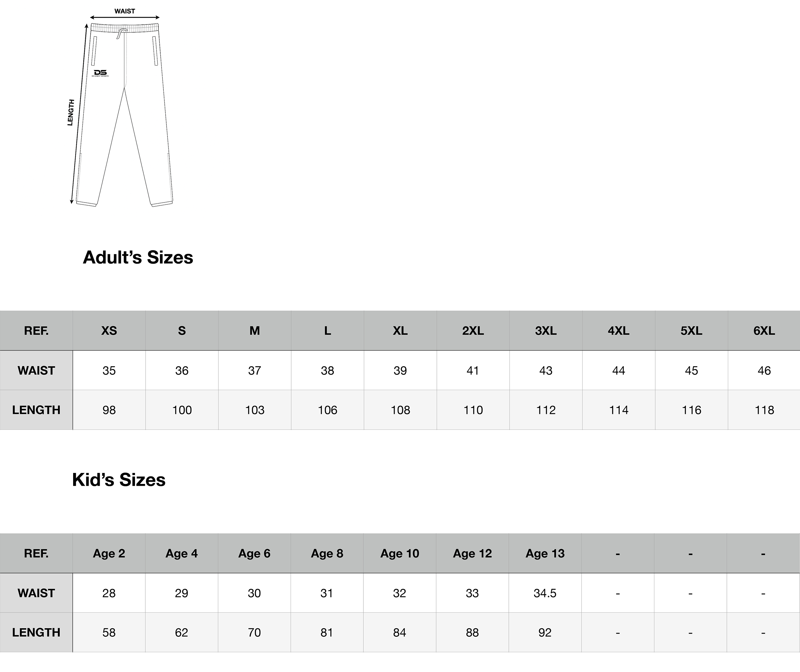Select the Age 10 column header
The image size is (800, 672).
tap(400, 554)
